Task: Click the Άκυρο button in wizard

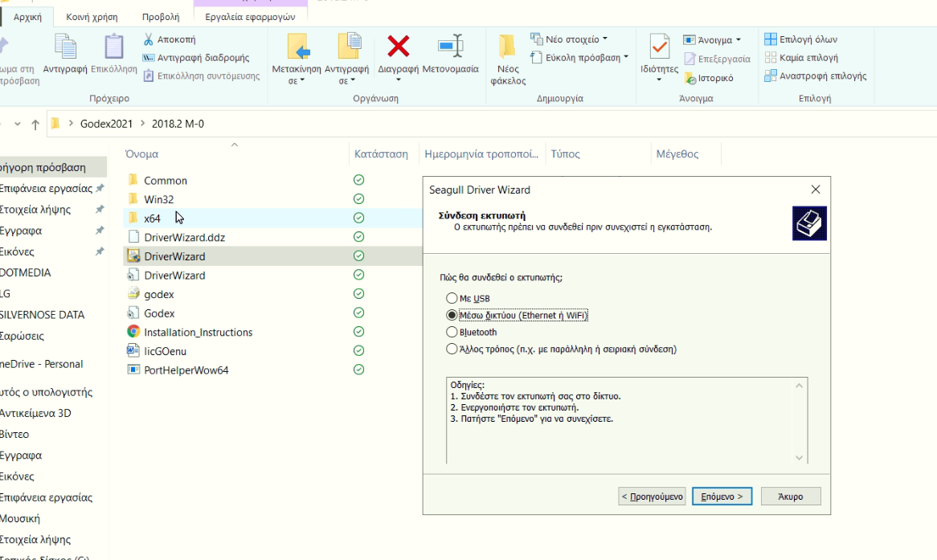Action: (x=791, y=497)
